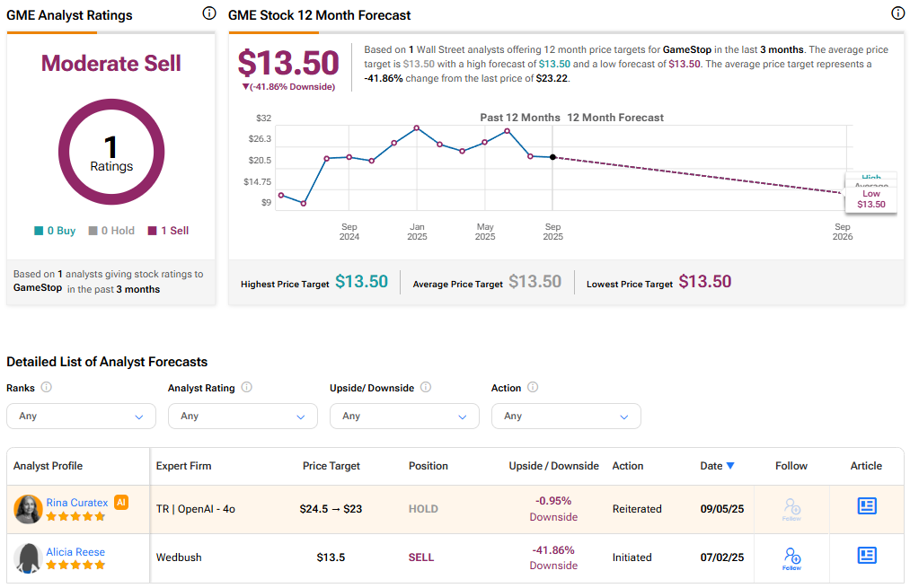Viewport: 910px width, 588px height.
Task: Click the info icon beside GME Analyst Ratings
Action: 209,13
